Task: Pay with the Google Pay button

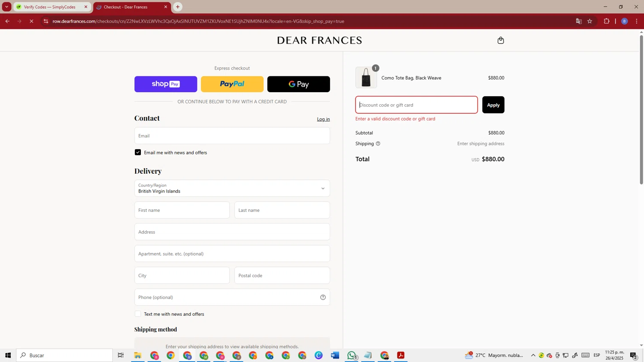Action: (299, 84)
